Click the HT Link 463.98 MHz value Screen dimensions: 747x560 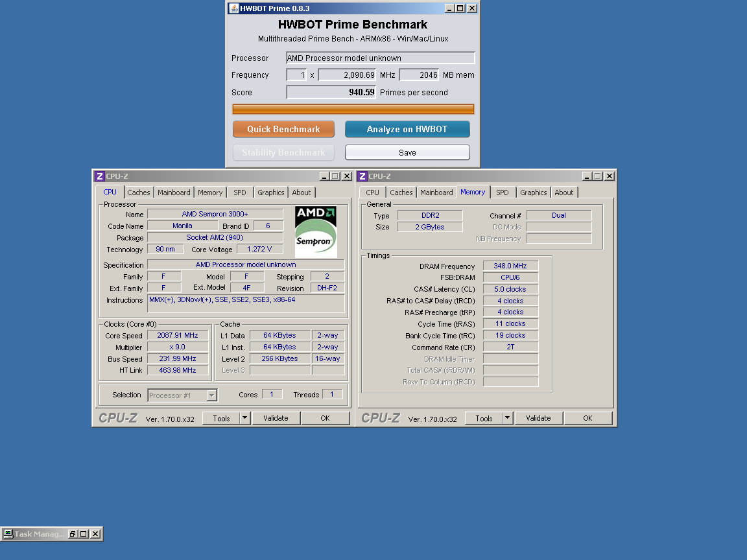point(178,370)
